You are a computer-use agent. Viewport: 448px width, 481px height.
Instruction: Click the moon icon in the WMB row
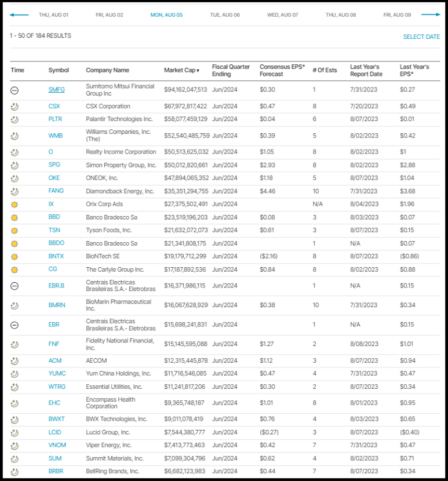tap(14, 136)
